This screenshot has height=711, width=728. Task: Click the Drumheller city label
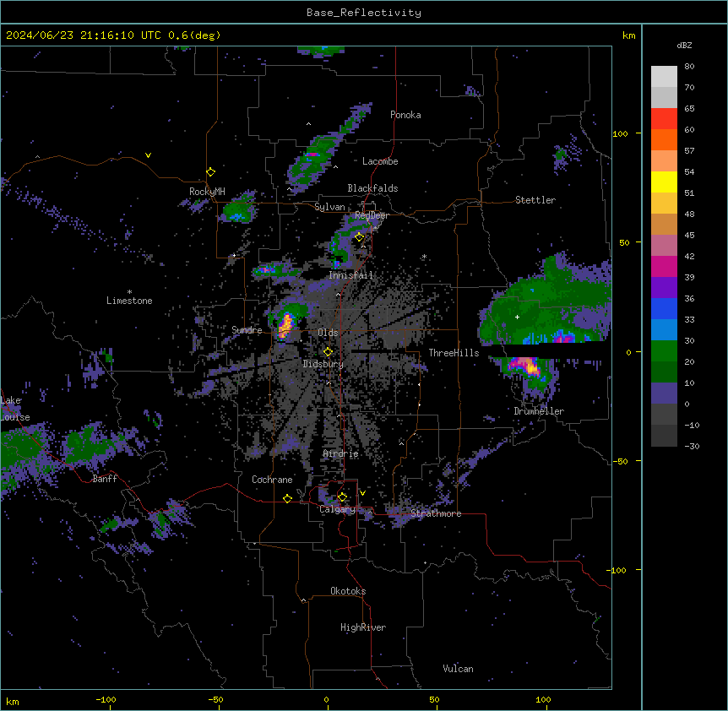point(539,411)
